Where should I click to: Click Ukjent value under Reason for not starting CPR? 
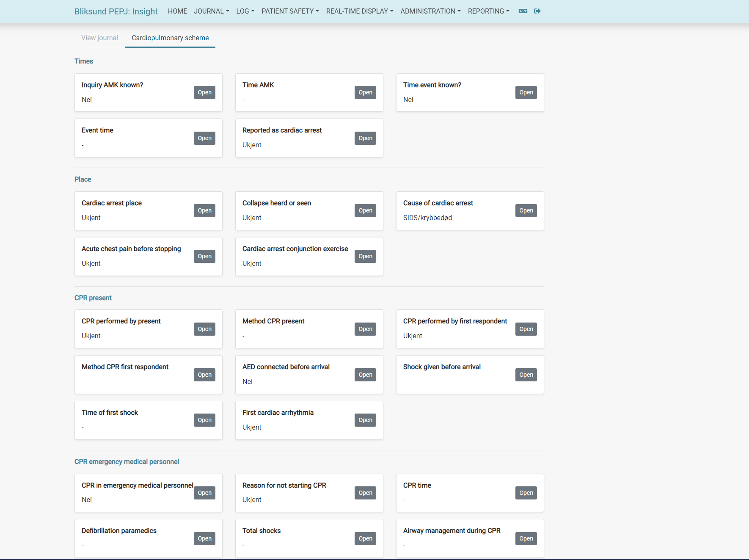252,499
